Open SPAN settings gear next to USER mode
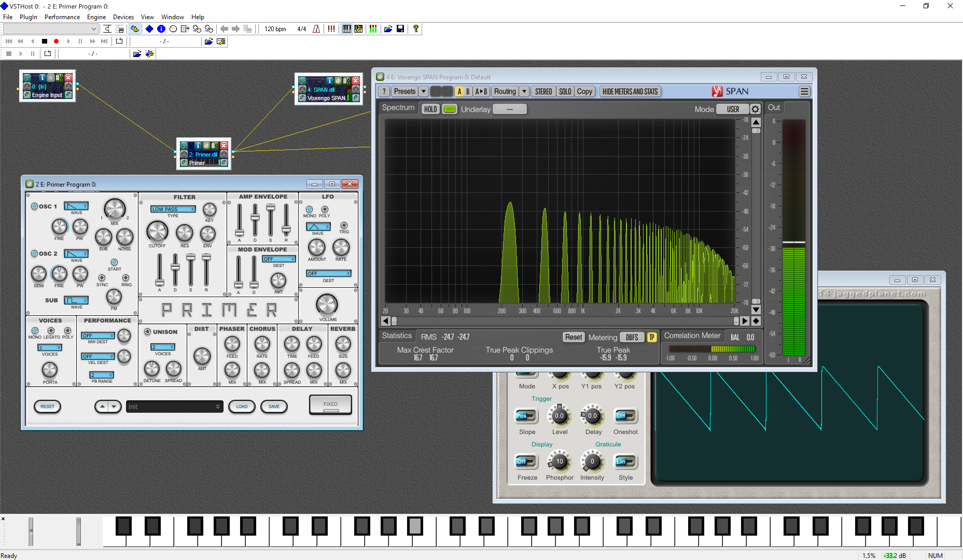 [x=755, y=109]
